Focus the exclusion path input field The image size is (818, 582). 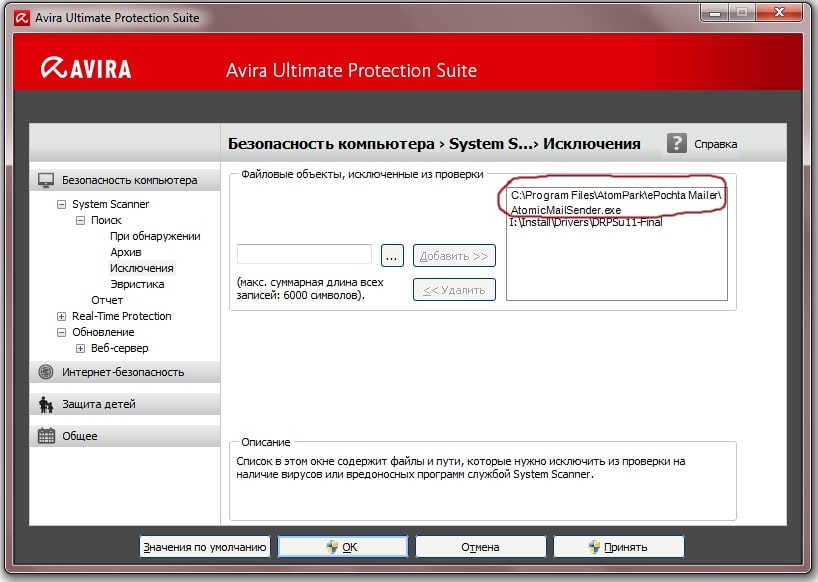pos(305,254)
